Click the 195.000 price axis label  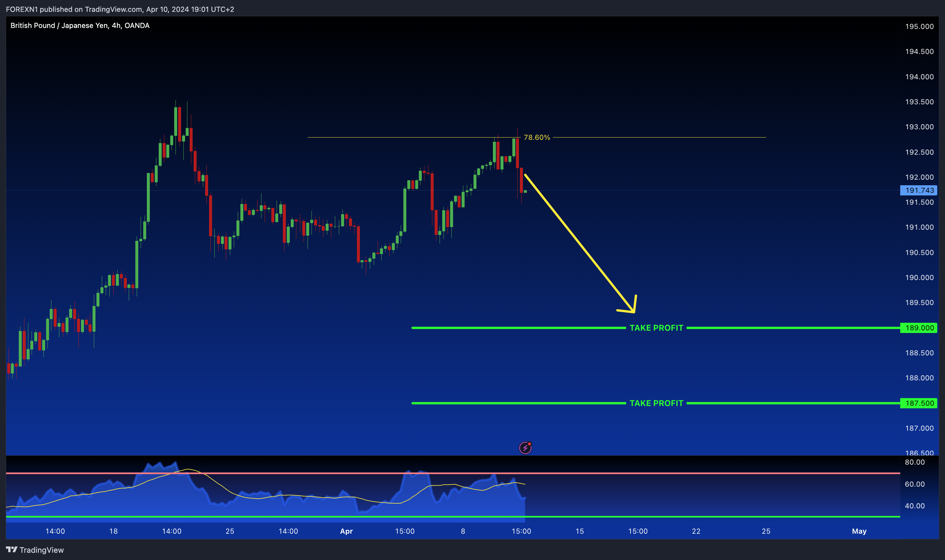coord(919,26)
